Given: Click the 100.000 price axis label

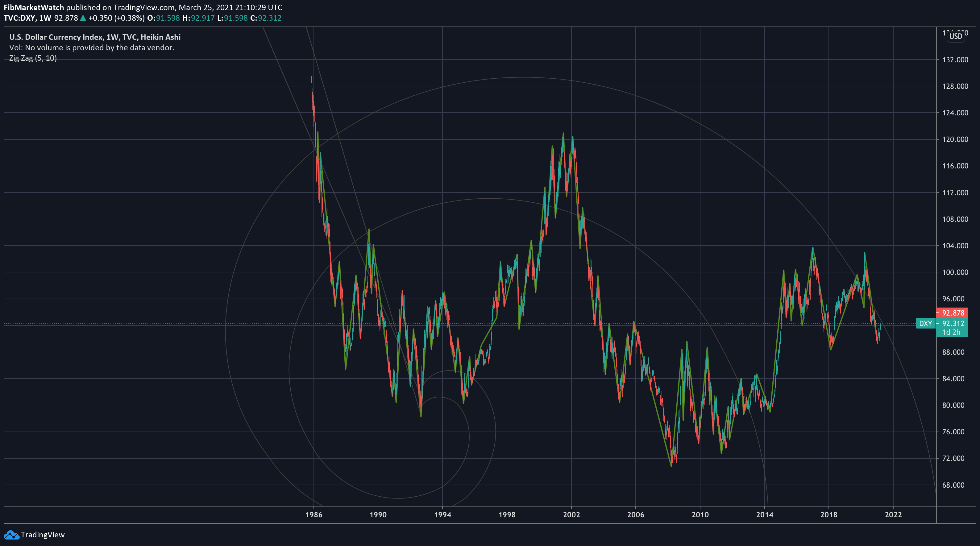Looking at the screenshot, I should coord(955,272).
